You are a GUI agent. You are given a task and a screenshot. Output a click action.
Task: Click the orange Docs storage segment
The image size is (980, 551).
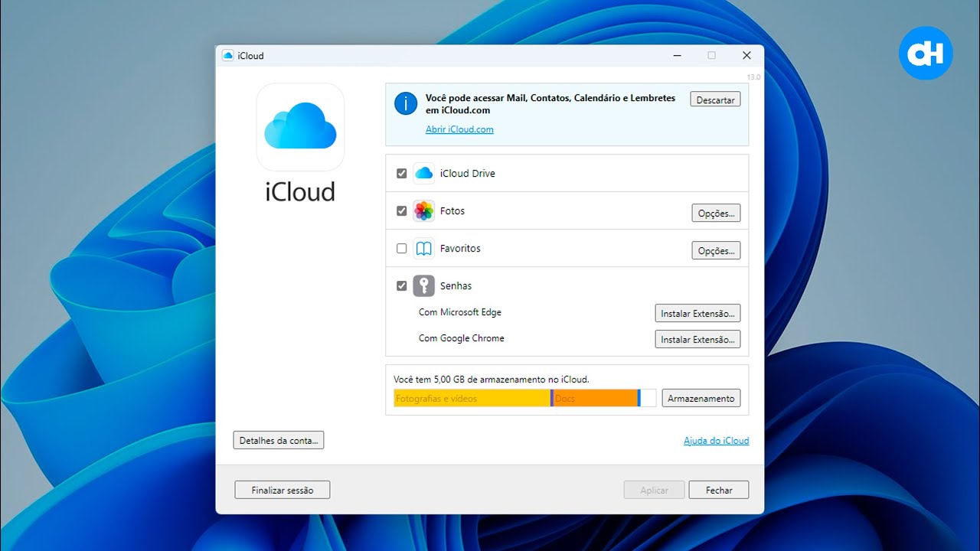click(x=595, y=398)
